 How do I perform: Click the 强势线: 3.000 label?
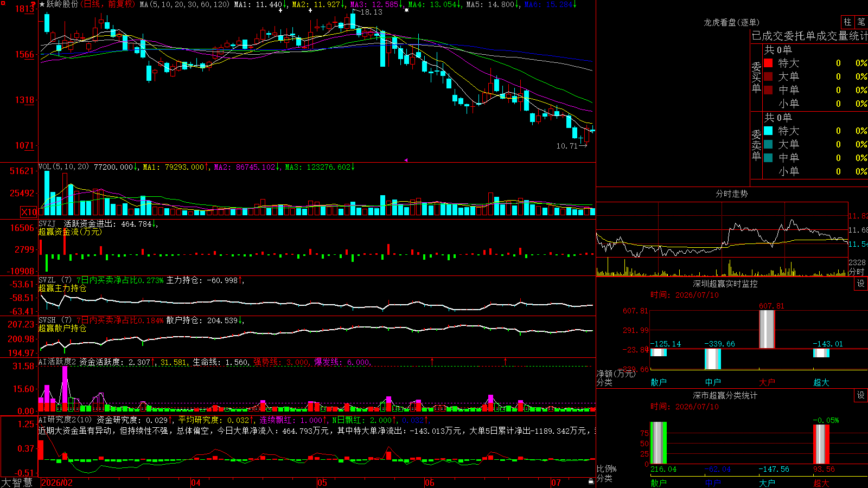pos(281,362)
